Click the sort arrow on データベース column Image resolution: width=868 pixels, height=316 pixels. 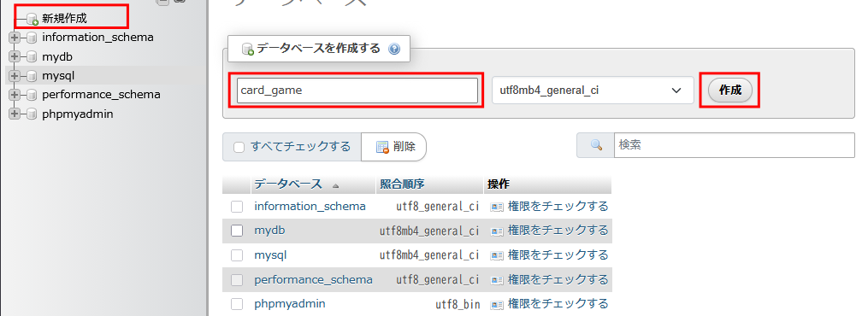pos(335,185)
